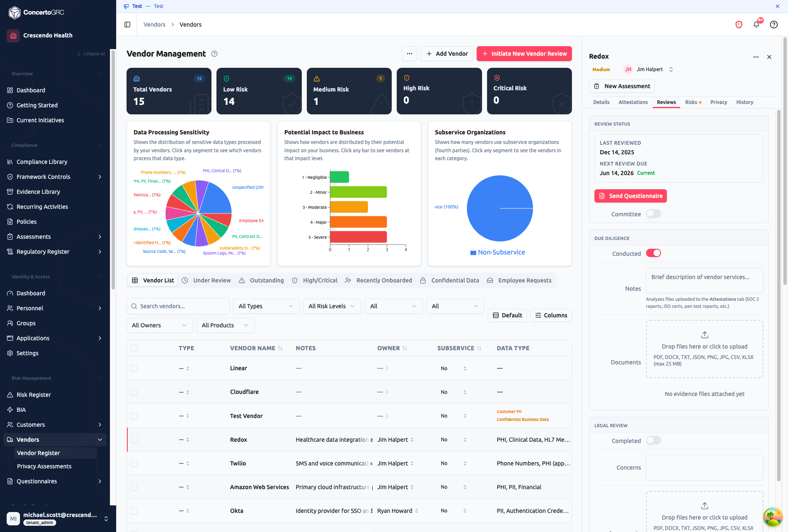Expand Framework Controls submenu

100,177
